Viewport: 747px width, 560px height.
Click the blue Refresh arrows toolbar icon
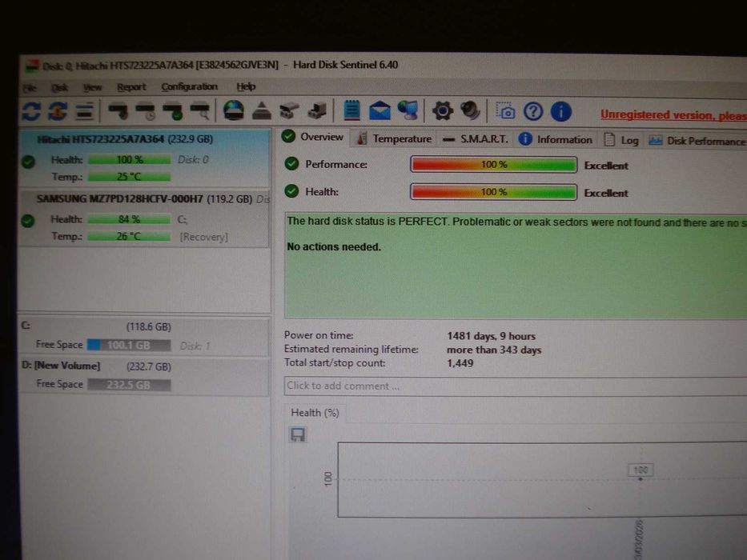31,111
